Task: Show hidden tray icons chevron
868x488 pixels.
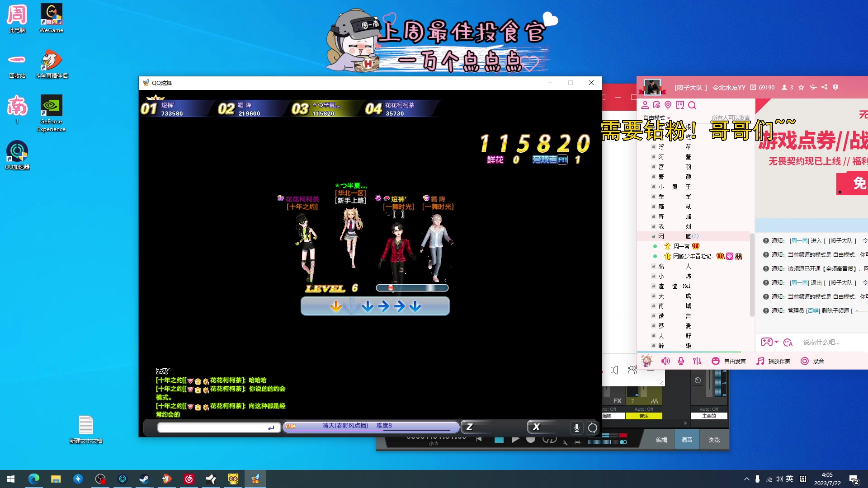Action: point(746,479)
